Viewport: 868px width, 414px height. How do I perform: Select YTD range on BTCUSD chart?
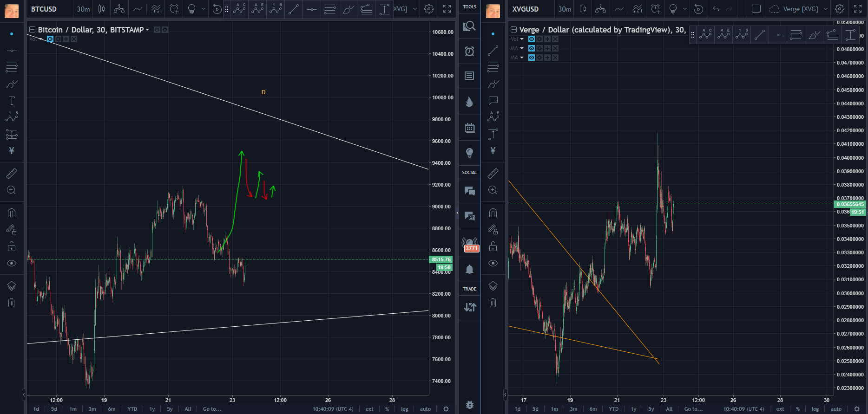click(x=132, y=409)
